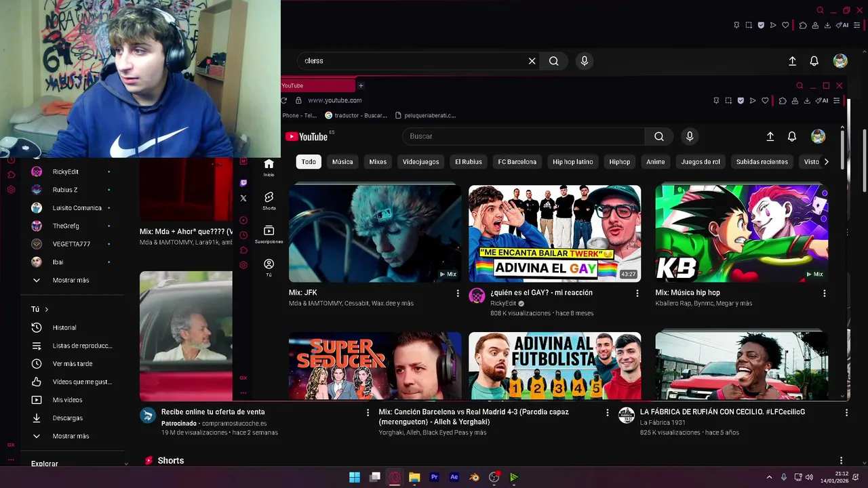
Task: Open the create/upload icon in the front window
Action: [770, 136]
